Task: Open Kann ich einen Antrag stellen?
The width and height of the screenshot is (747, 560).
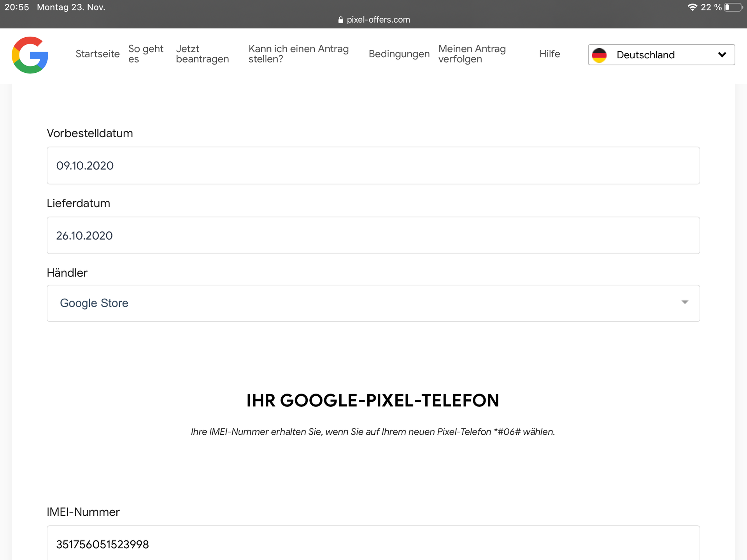Action: [298, 54]
